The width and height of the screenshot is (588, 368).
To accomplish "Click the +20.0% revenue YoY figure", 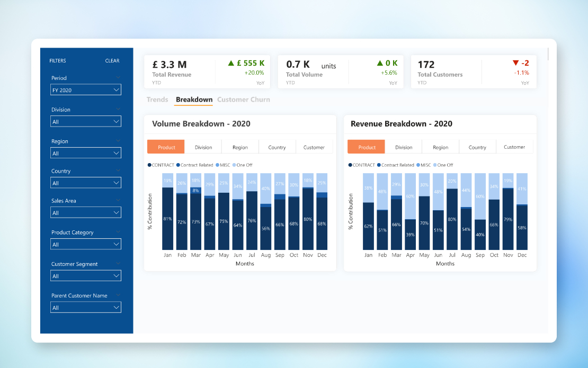I will point(254,73).
